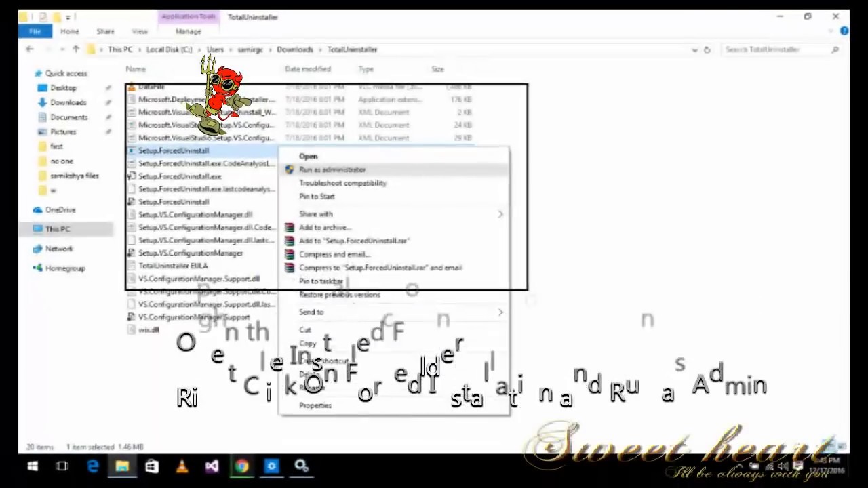The image size is (868, 488).
Task: Open Task View on the taskbar
Action: pyautogui.click(x=62, y=466)
